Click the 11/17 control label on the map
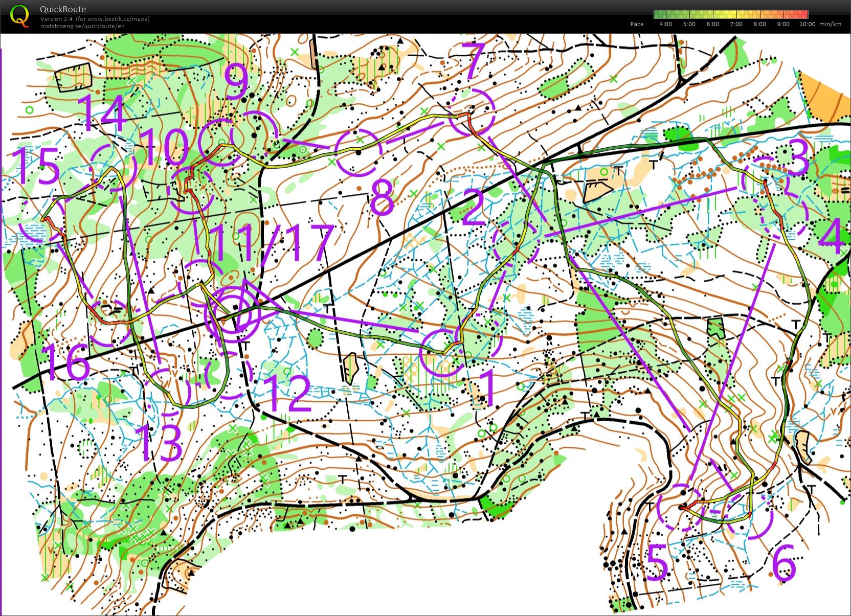Viewport: 851px width, 616px height. (x=273, y=243)
